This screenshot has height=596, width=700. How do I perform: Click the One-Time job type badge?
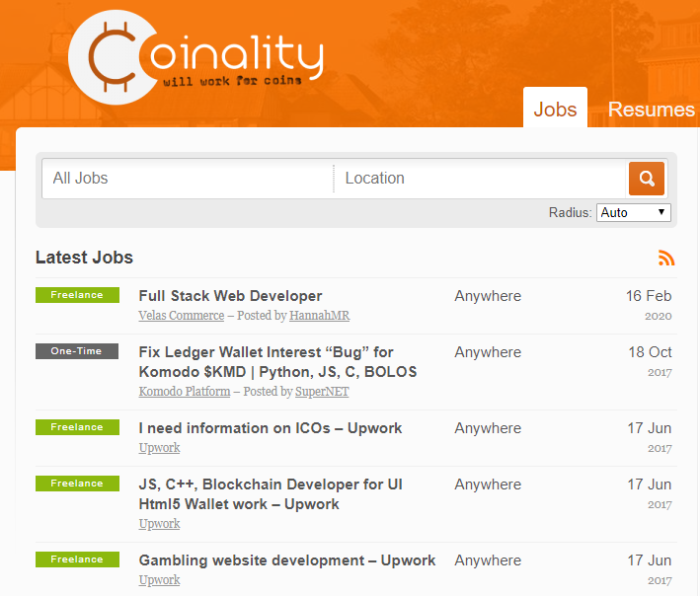(77, 351)
